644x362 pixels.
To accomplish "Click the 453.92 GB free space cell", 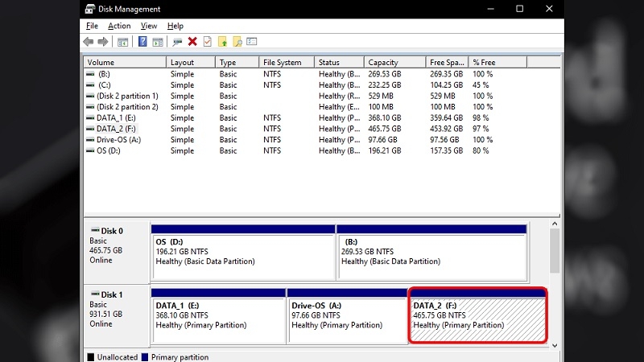I will 447,129.
